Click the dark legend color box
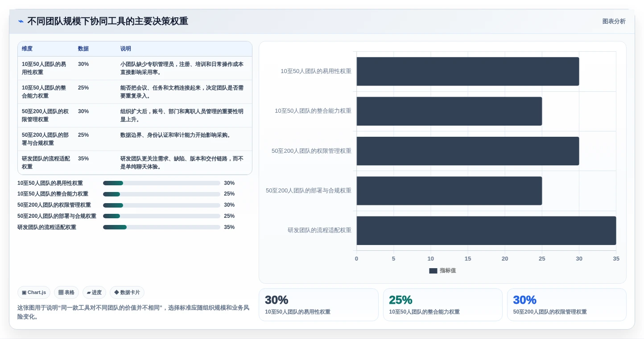Viewport: 644px width, 339px height. click(x=433, y=271)
